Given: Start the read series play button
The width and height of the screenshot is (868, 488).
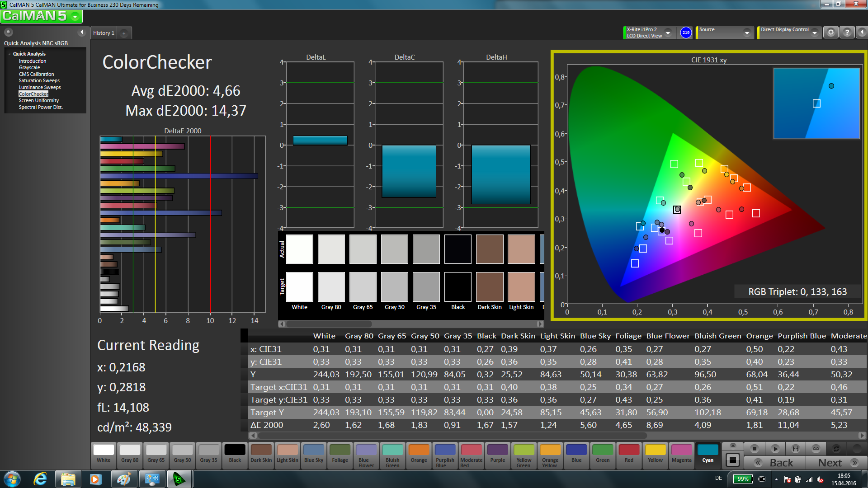Looking at the screenshot, I should click(775, 449).
